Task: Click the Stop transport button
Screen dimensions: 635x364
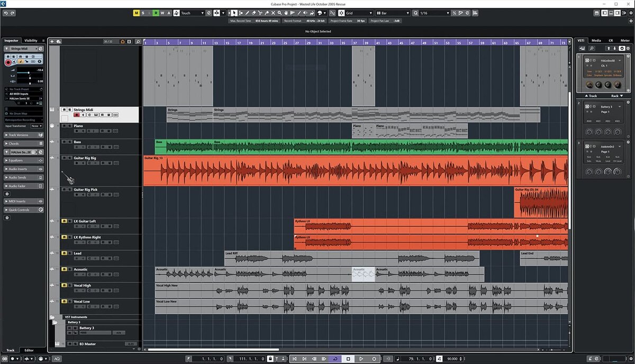Action: 348,359
